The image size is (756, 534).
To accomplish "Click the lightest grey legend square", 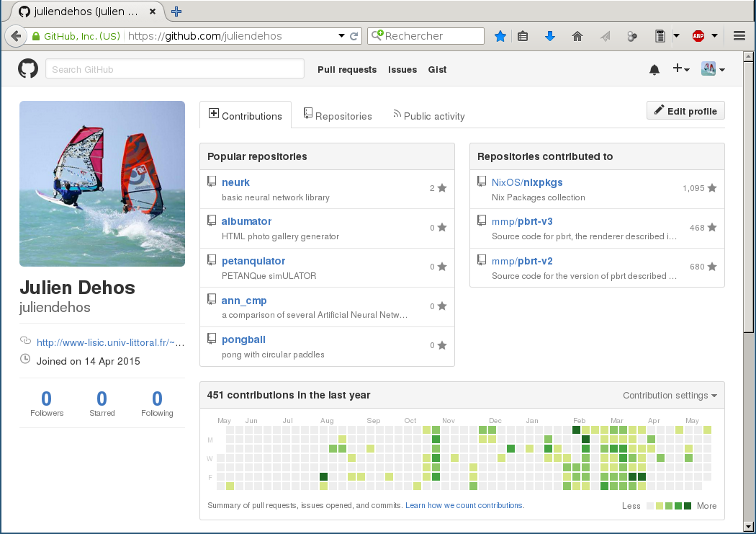I will point(650,506).
